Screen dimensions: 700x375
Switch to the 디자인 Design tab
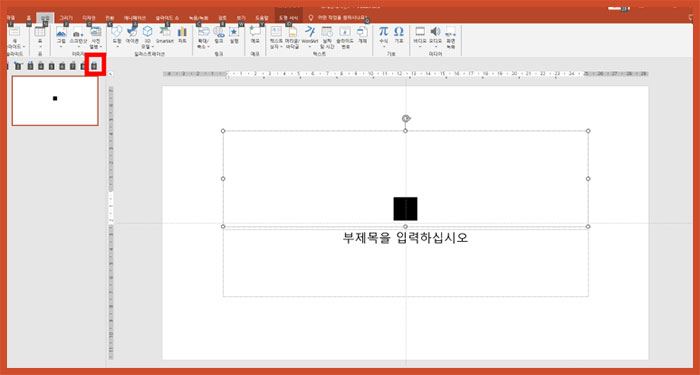point(89,18)
